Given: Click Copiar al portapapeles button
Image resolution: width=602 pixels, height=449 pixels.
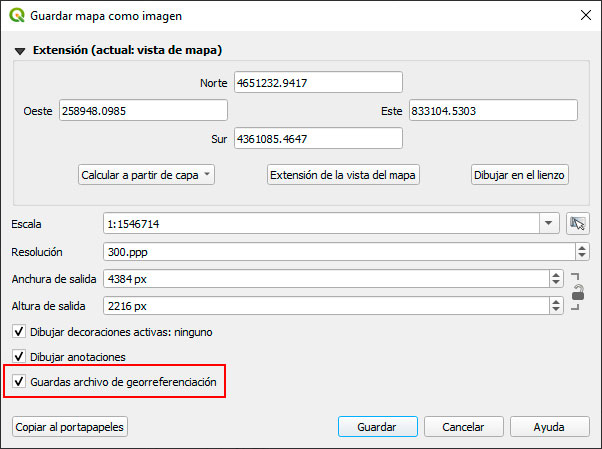Looking at the screenshot, I should pos(70,427).
